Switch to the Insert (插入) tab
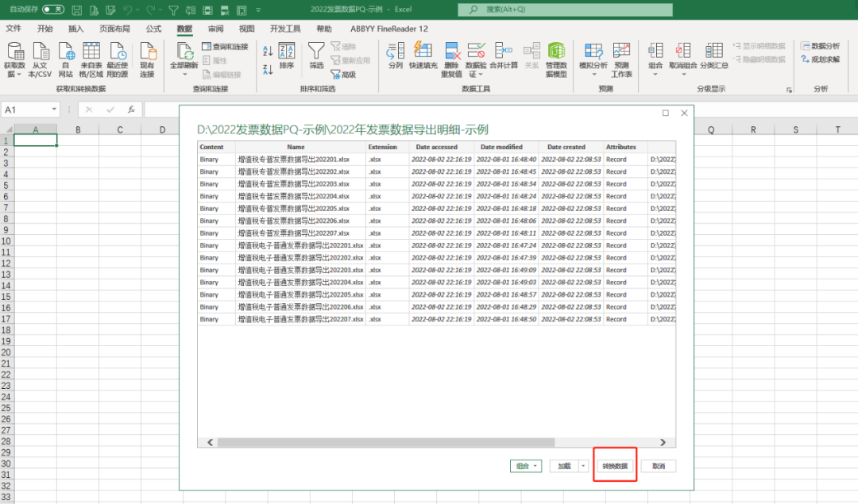858x504 pixels. click(x=75, y=29)
